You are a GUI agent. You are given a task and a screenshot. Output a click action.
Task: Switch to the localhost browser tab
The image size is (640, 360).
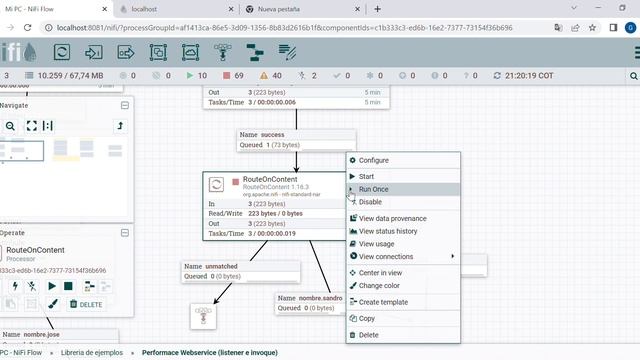178,9
